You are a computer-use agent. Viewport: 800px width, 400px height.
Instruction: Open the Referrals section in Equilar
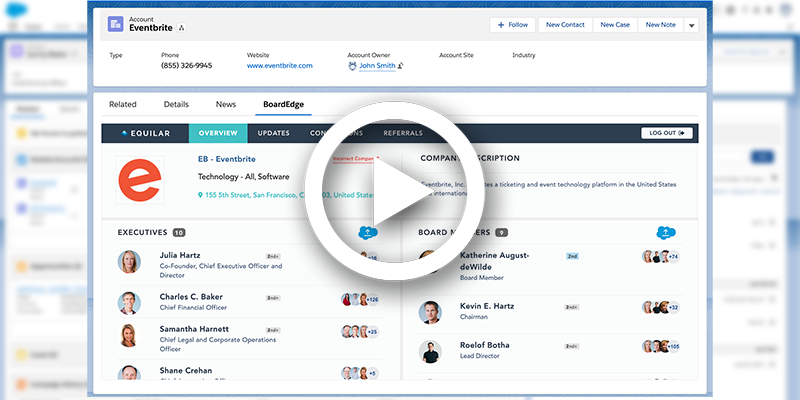[x=403, y=133]
